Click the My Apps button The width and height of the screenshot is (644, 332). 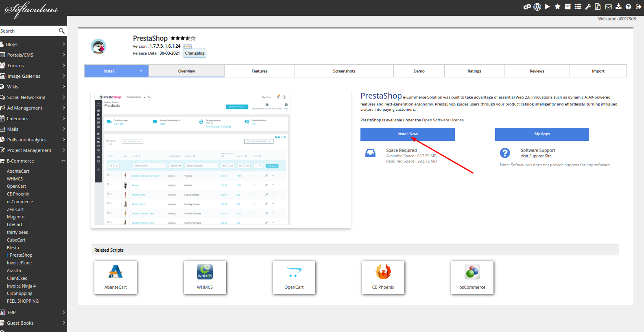coord(542,134)
